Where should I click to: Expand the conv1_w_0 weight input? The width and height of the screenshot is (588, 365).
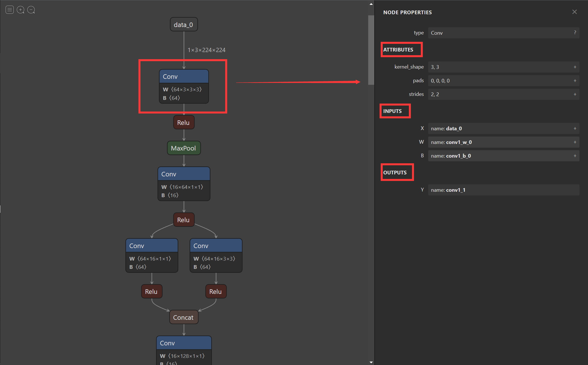(575, 142)
